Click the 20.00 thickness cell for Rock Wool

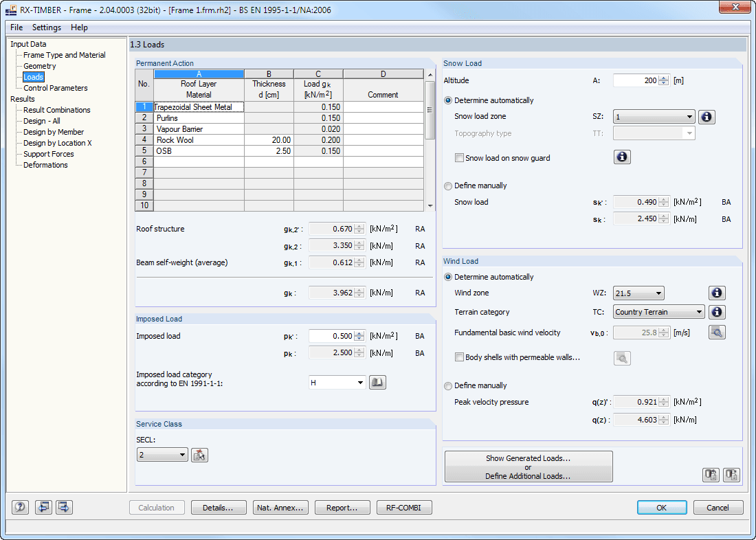(269, 140)
